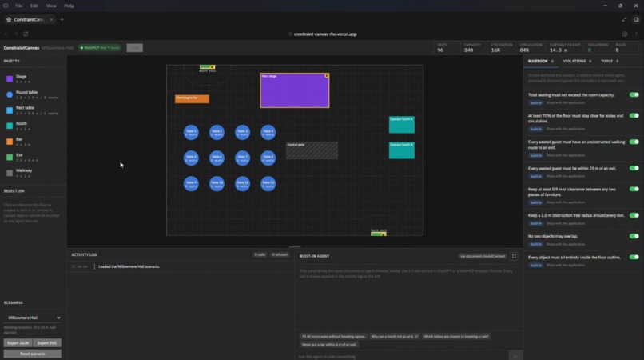Image resolution: width=644 pixels, height=360 pixels.
Task: Switch to the Rulebook tab
Action: pyautogui.click(x=540, y=62)
